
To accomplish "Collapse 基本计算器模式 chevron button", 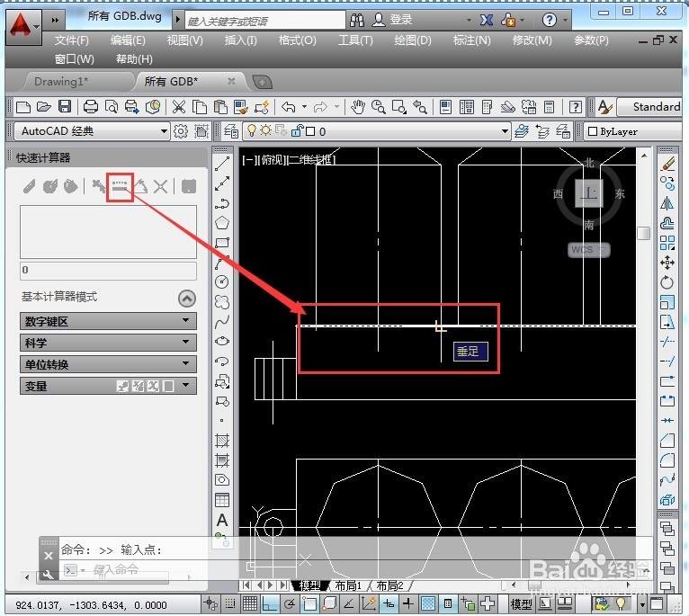I will 187,299.
